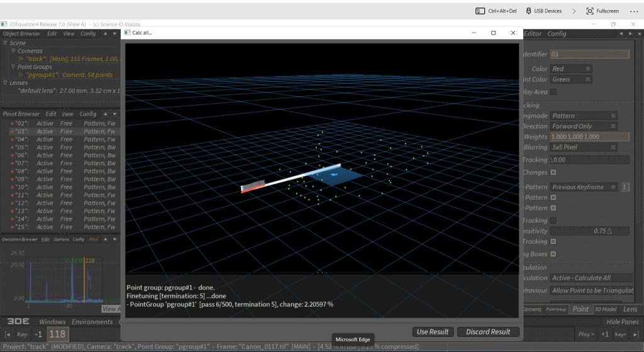Click the Editor panel right arrow icon

[630, 34]
